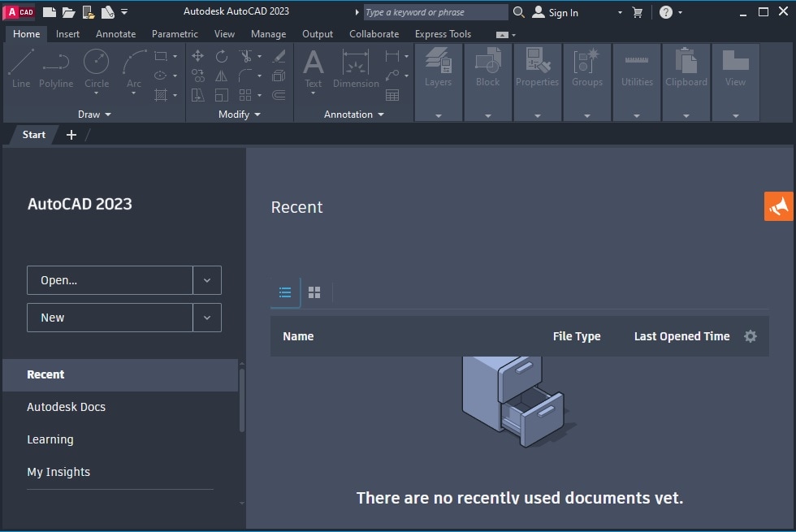Open Recent list column settings gear
Image resolution: width=796 pixels, height=532 pixels.
point(751,336)
